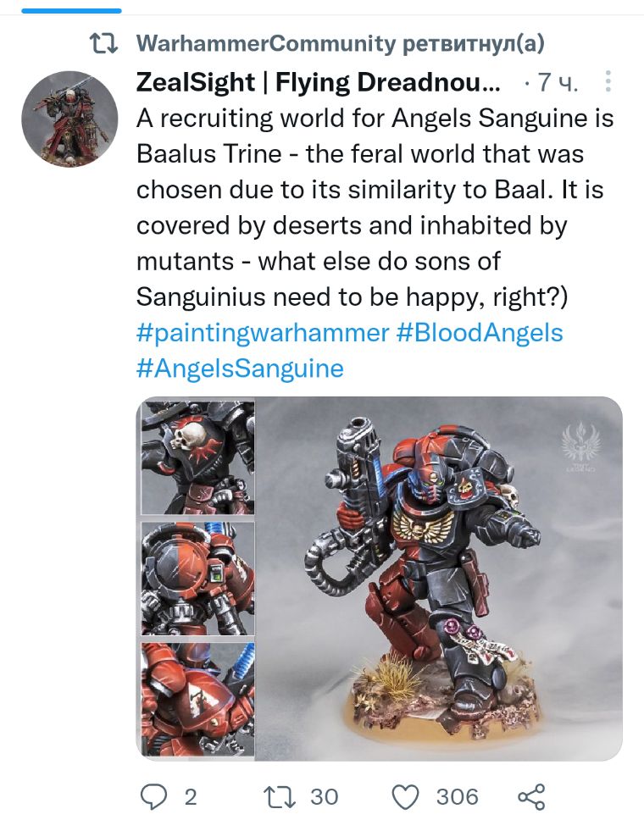Open WarhammerCommunity retweeted link
This screenshot has height=831, width=644.
click(341, 43)
